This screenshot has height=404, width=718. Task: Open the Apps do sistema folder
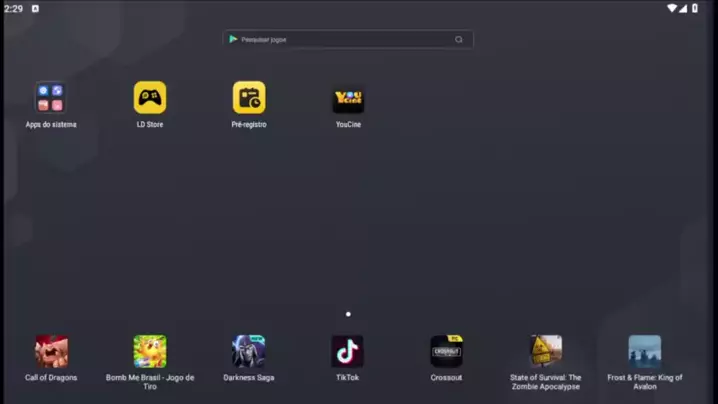tap(50, 98)
